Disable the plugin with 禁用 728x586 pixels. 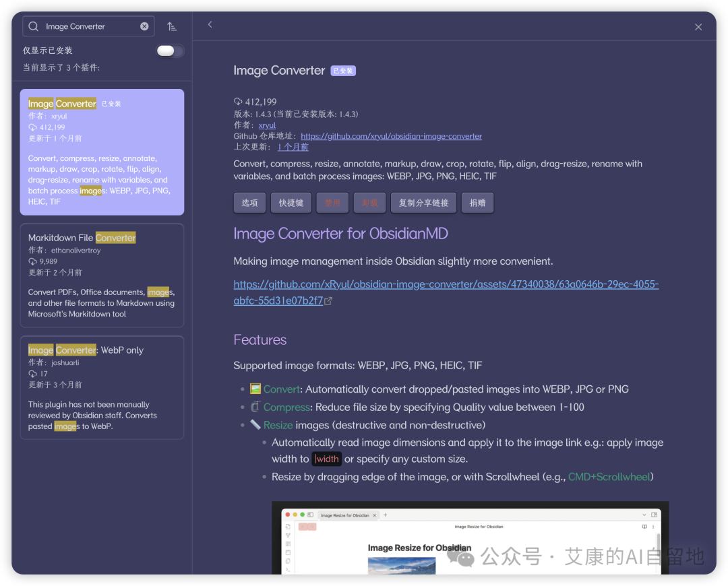[332, 203]
